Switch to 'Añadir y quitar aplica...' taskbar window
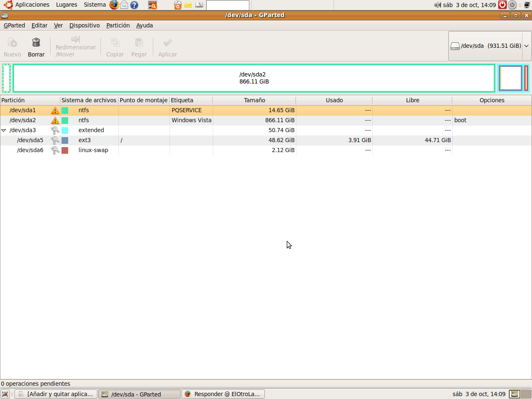Viewport: 532px width, 399px height. pos(56,394)
